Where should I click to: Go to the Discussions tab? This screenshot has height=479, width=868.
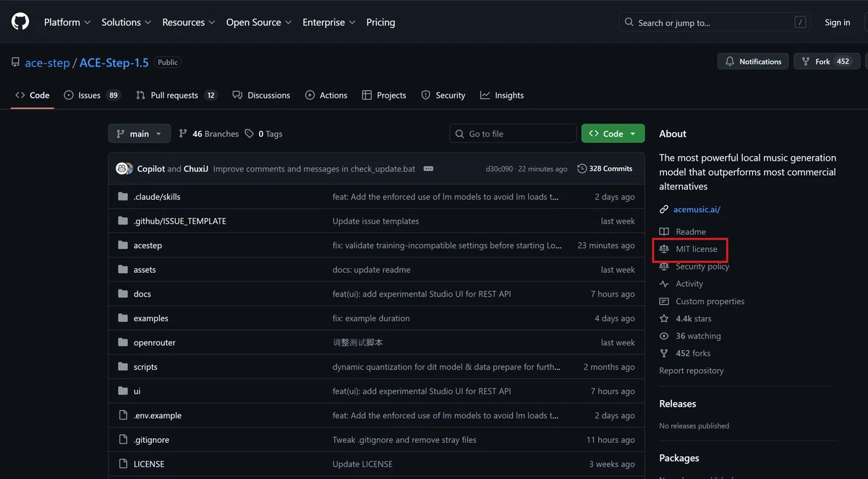tap(261, 95)
